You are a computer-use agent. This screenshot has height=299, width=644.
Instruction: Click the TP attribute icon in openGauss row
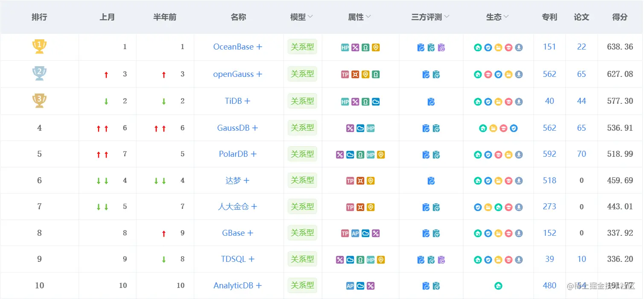pos(345,74)
